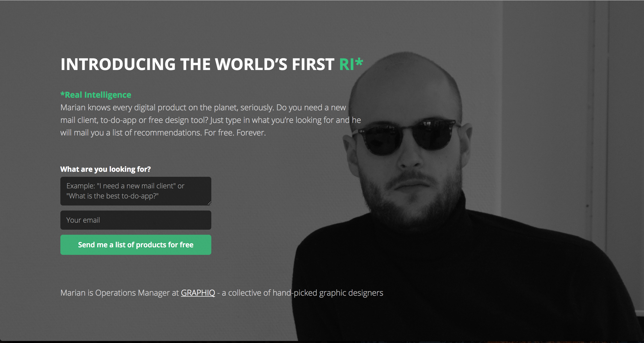Click the textarea resize grip icon

209,203
